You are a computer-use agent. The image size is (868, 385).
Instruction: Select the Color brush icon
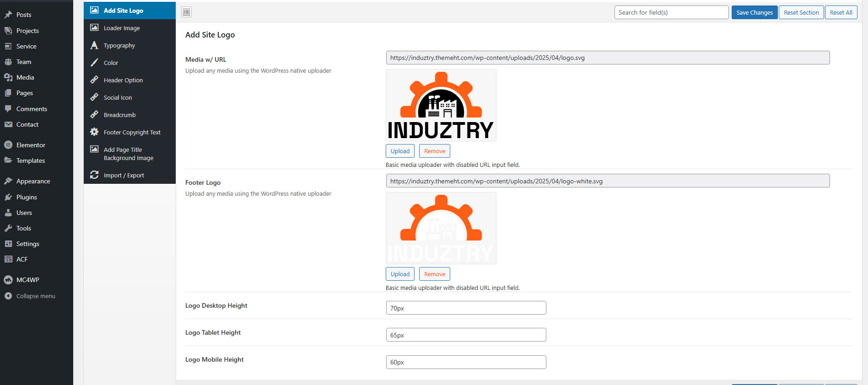coord(94,63)
